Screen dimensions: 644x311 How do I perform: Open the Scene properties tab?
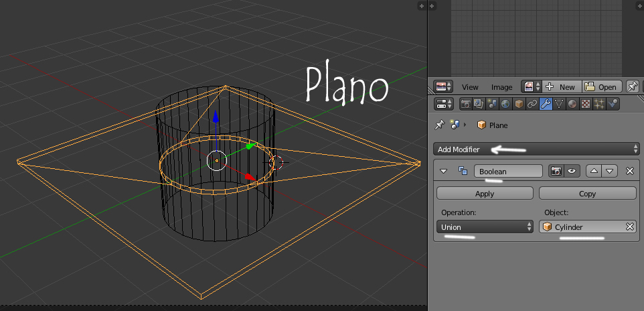point(492,104)
